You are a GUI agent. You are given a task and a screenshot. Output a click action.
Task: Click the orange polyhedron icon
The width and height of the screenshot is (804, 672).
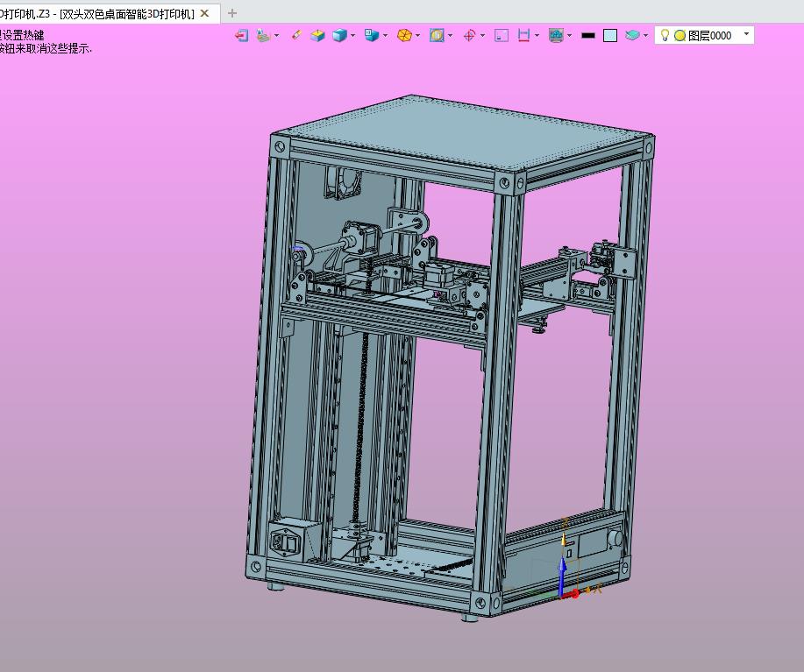(x=404, y=35)
